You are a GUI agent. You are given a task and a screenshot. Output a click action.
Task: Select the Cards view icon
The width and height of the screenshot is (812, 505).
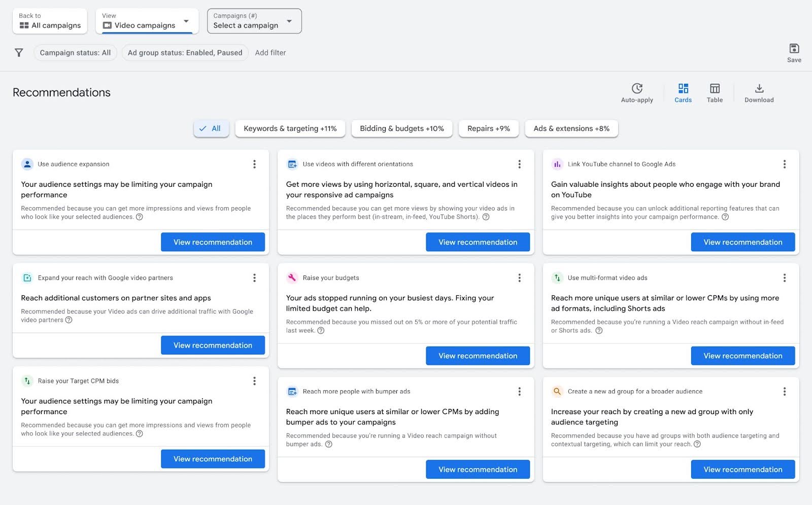click(x=683, y=92)
